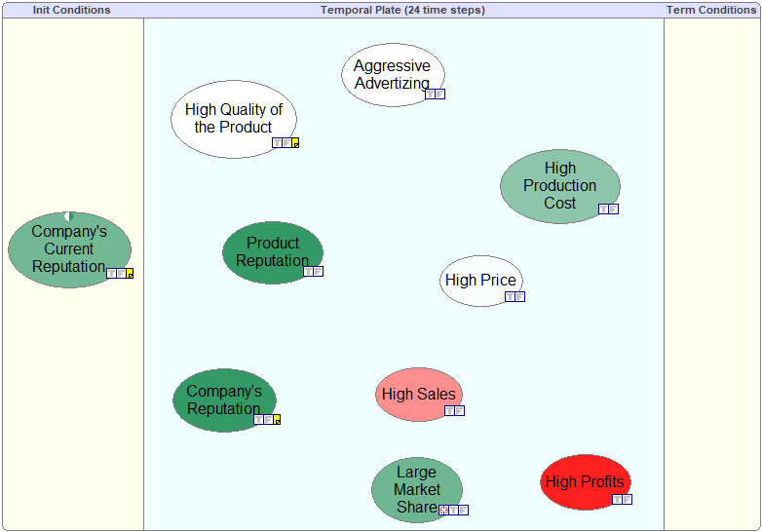Select the red High Profits node
The image size is (762, 532).
pos(585,482)
